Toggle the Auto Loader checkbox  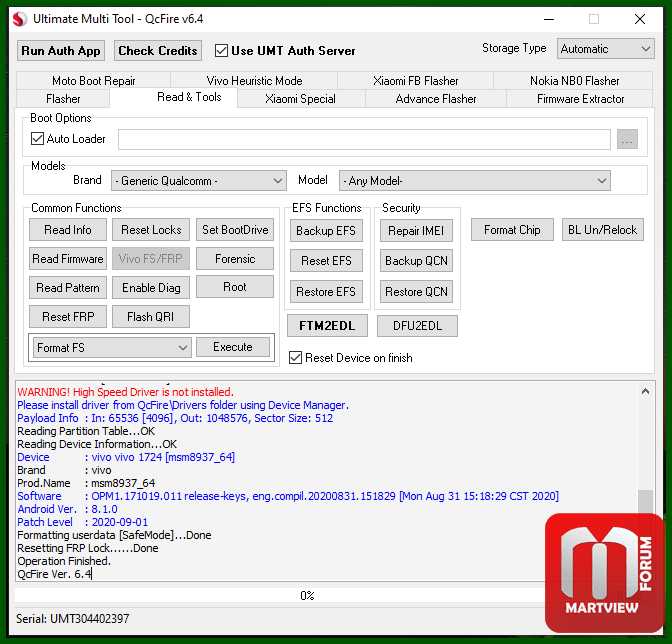(x=38, y=139)
